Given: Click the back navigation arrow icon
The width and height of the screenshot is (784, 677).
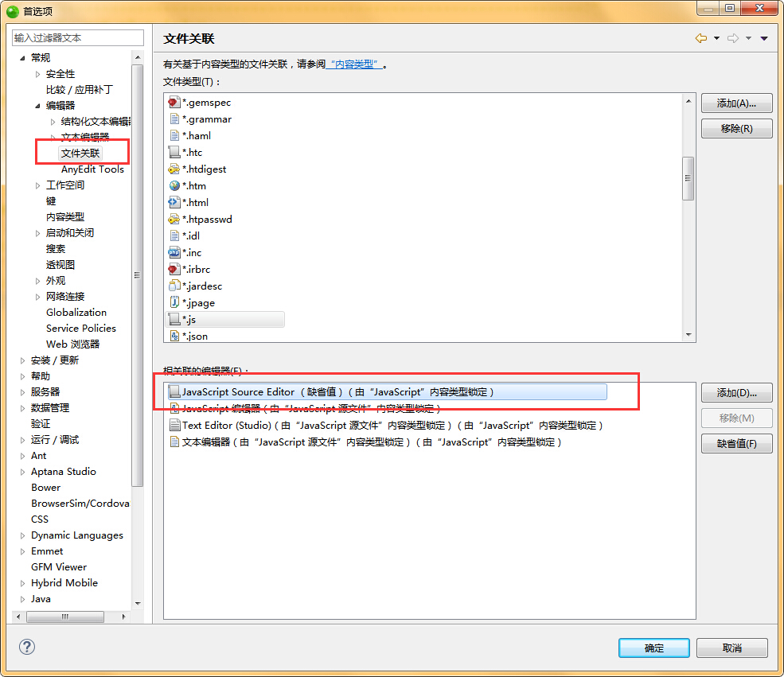Looking at the screenshot, I should click(700, 38).
